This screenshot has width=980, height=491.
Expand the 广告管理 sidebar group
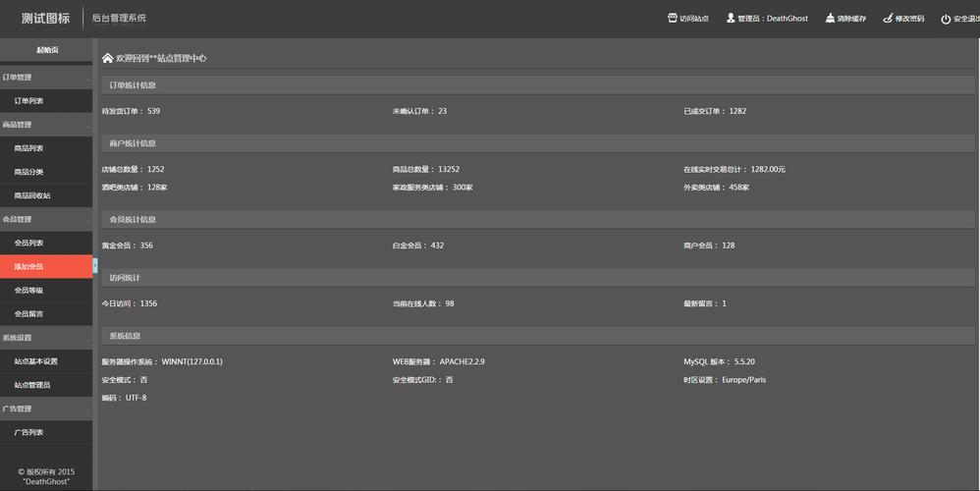(46, 409)
